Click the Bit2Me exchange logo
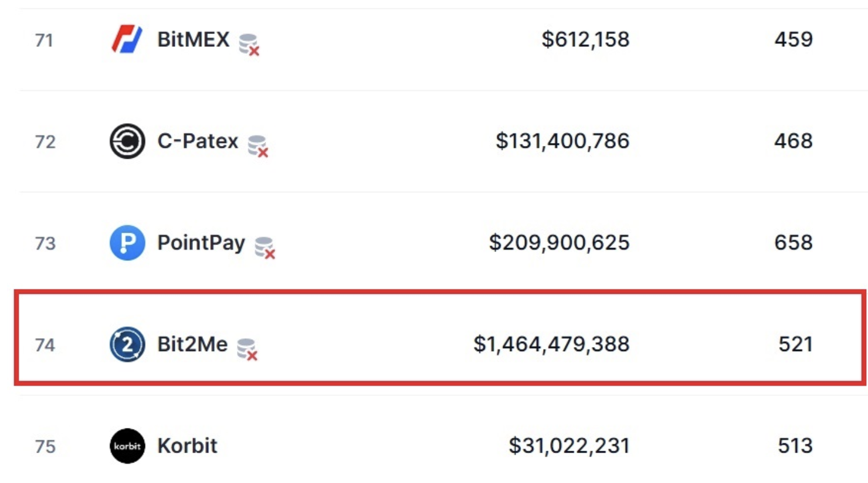This screenshot has height=483, width=868. (127, 344)
